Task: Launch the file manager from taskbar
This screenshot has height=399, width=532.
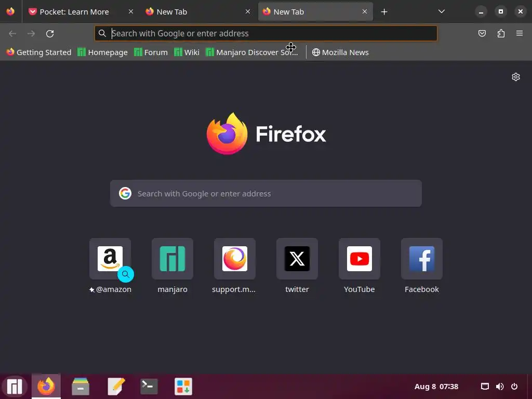Action: tap(81, 387)
